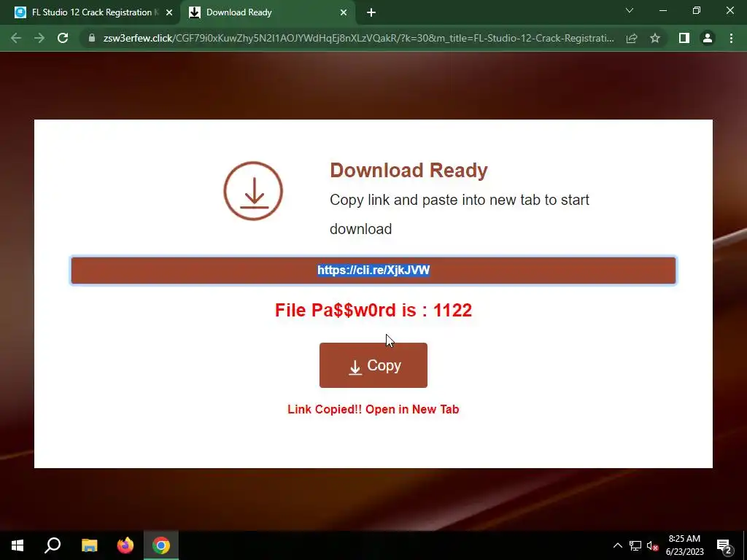Open the browser side panel

coord(684,38)
